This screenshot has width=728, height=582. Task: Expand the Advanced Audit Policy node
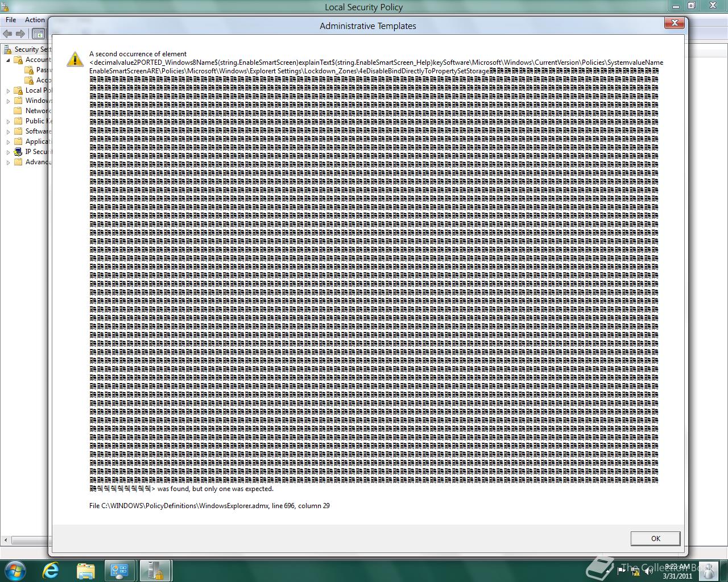coord(8,162)
